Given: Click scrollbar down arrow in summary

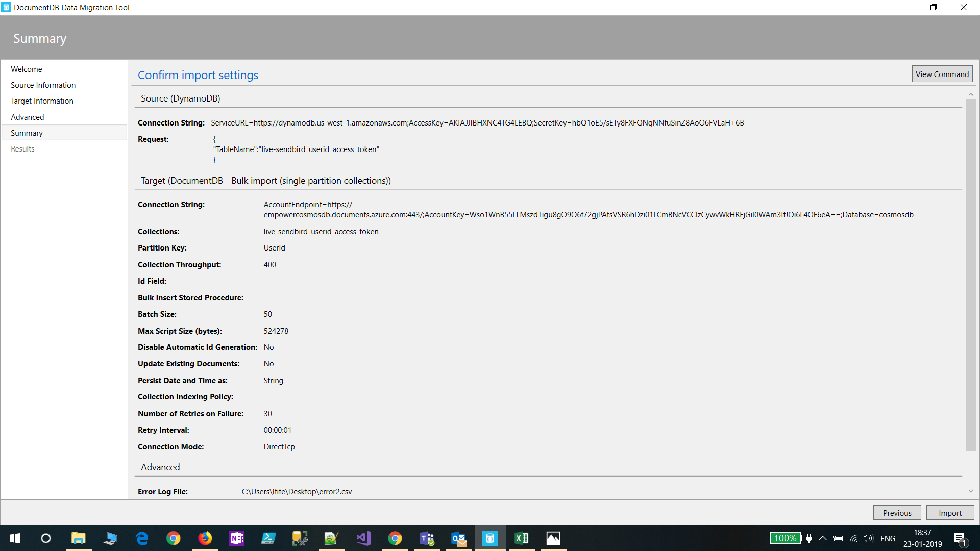Looking at the screenshot, I should click(x=970, y=491).
